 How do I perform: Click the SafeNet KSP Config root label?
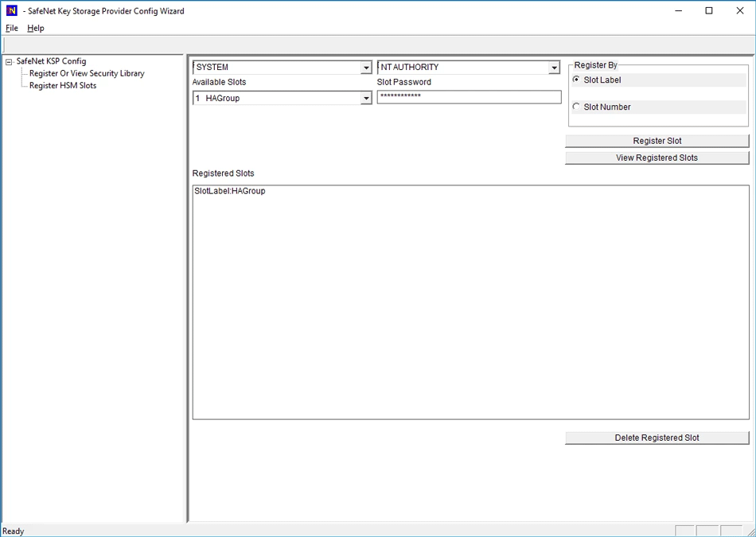(x=51, y=61)
